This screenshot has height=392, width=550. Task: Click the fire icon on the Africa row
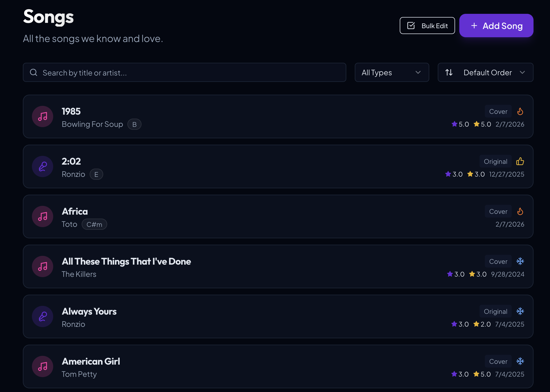coord(520,211)
